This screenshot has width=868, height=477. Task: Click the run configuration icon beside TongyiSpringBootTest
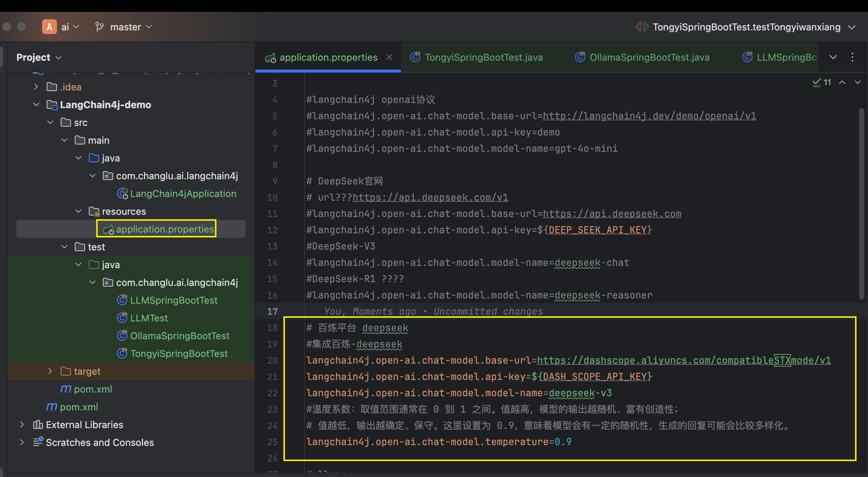tap(642, 27)
